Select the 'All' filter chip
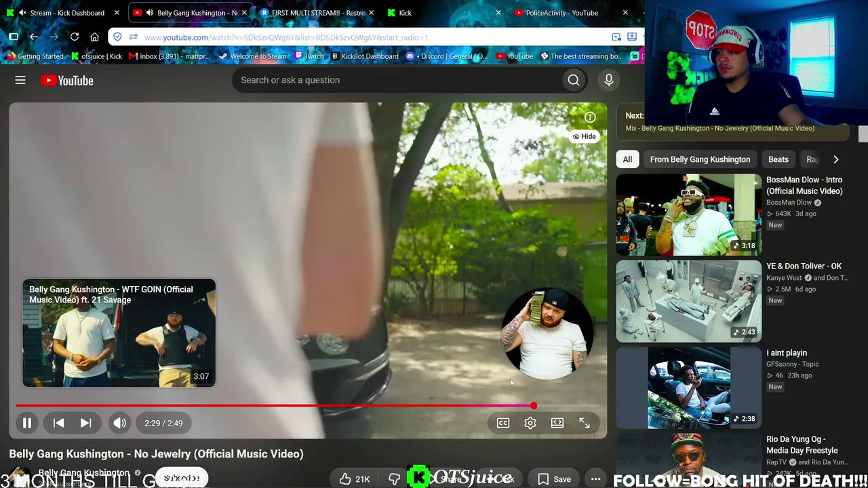Image resolution: width=868 pixels, height=488 pixels. 627,159
